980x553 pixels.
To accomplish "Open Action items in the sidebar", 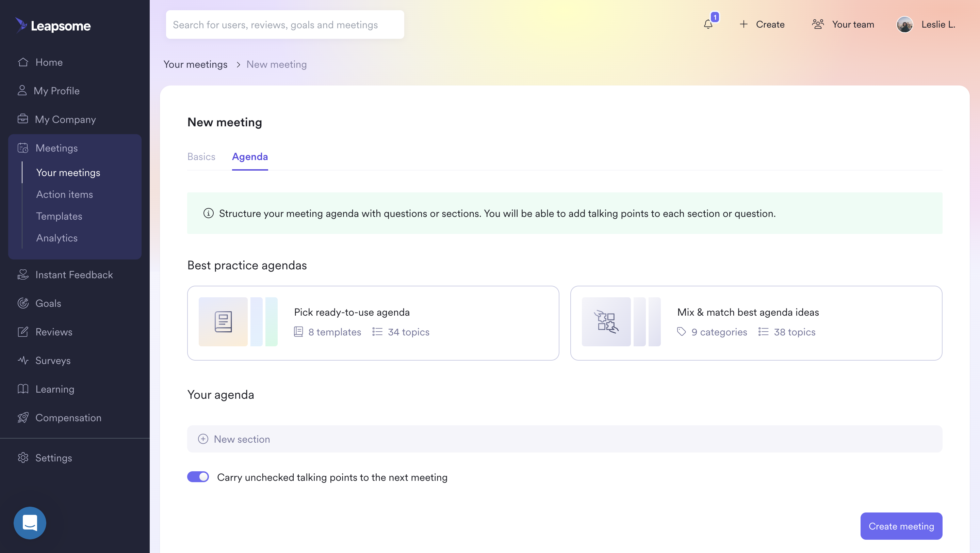I will tap(65, 194).
